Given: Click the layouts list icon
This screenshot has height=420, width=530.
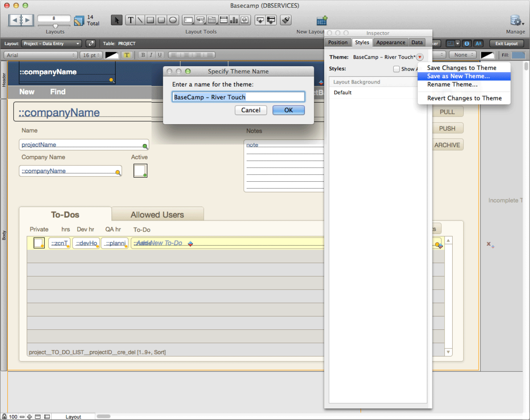Looking at the screenshot, I should tap(79, 20).
